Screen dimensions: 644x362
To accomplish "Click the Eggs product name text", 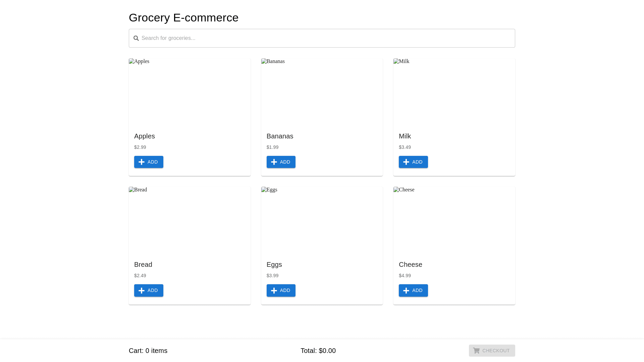I will point(274,264).
